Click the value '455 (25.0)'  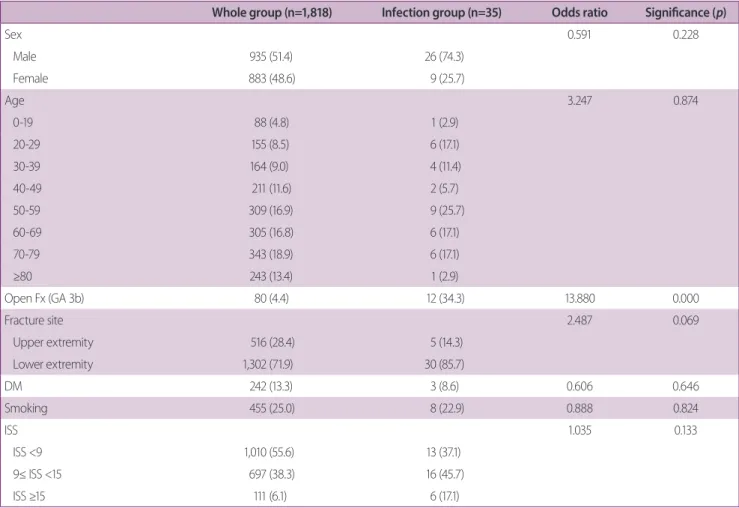tap(272, 408)
